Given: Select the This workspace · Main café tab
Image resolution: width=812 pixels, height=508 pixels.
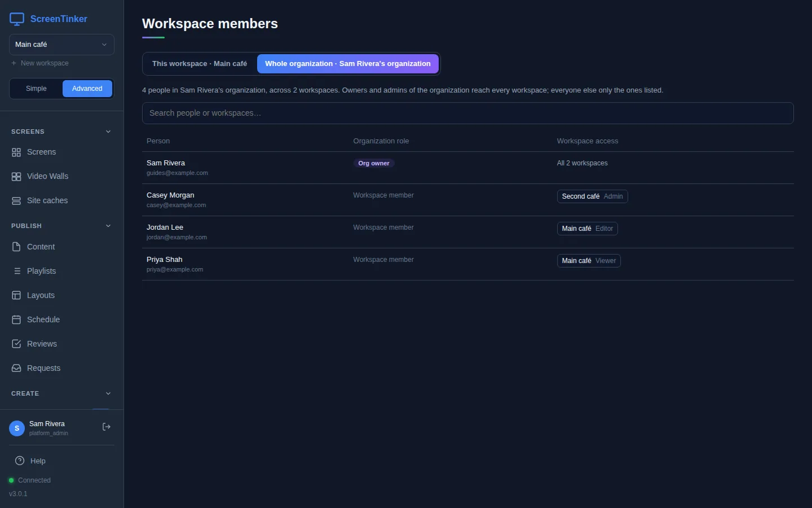Looking at the screenshot, I should (200, 64).
